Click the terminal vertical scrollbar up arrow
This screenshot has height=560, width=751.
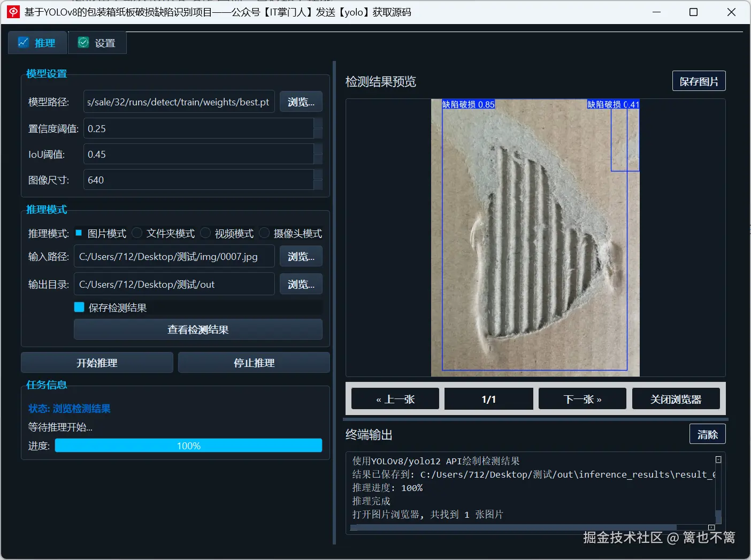tap(718, 459)
